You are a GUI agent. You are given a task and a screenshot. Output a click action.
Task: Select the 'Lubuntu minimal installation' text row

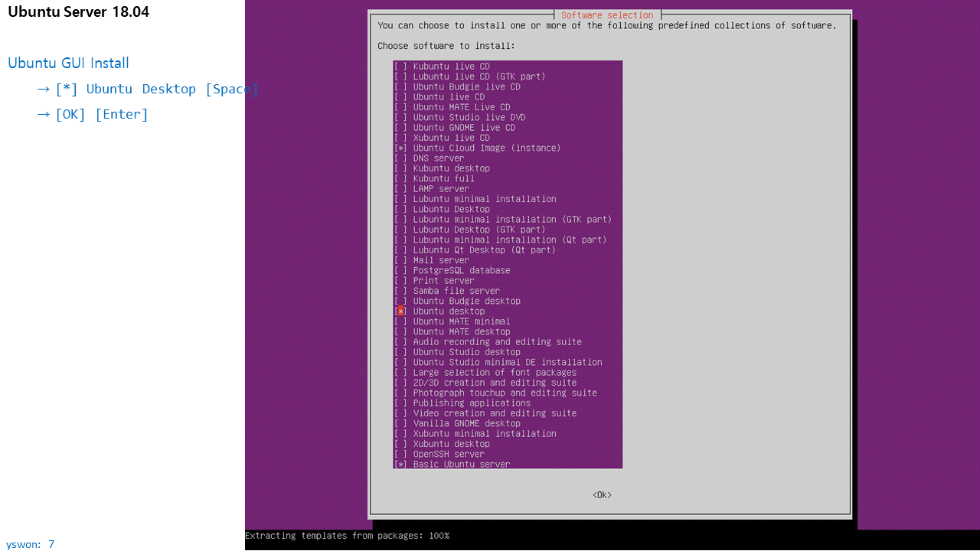click(x=508, y=199)
